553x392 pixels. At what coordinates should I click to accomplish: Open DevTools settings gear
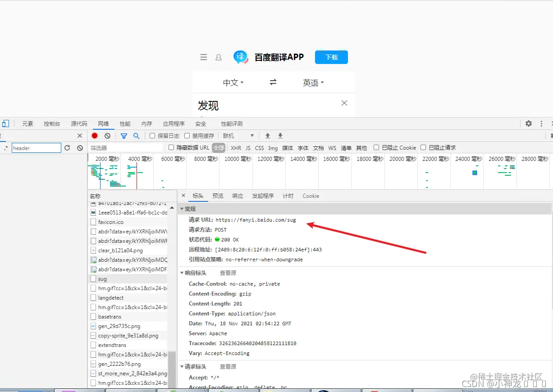pos(528,123)
